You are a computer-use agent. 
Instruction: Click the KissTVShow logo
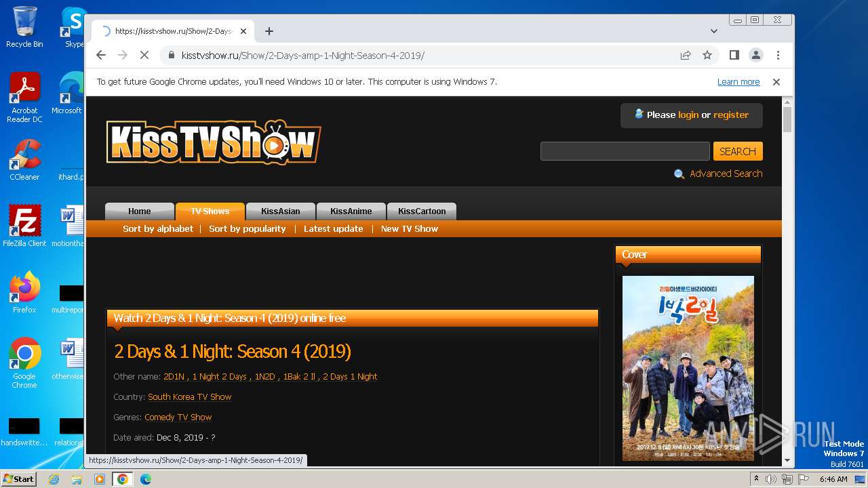(214, 142)
